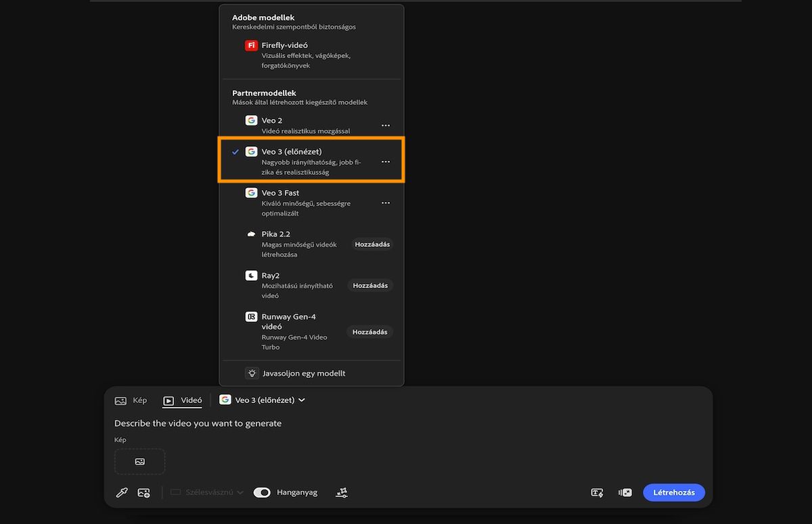Click the Ray2 moon logo icon
Viewport: 812px width, 524px height.
[251, 275]
